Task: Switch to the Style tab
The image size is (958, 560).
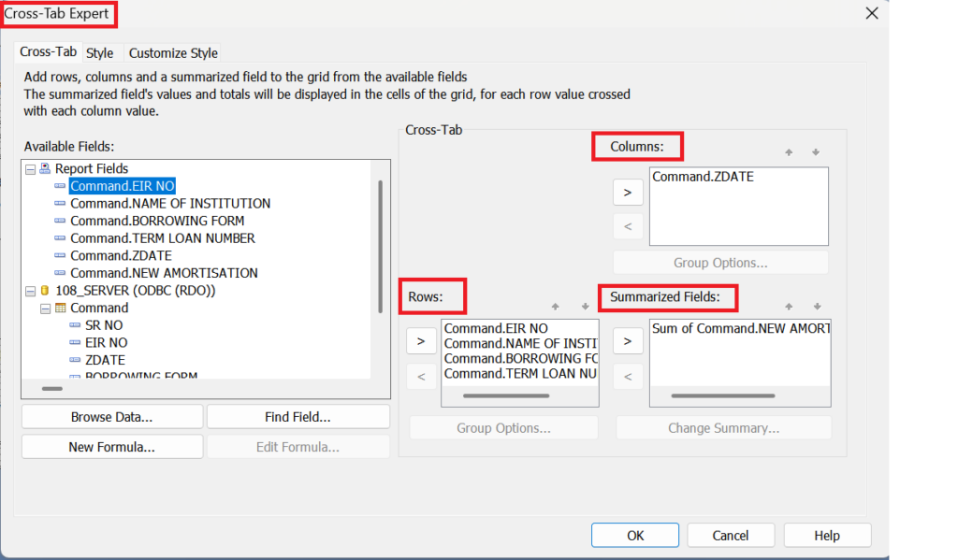Action: pos(100,53)
